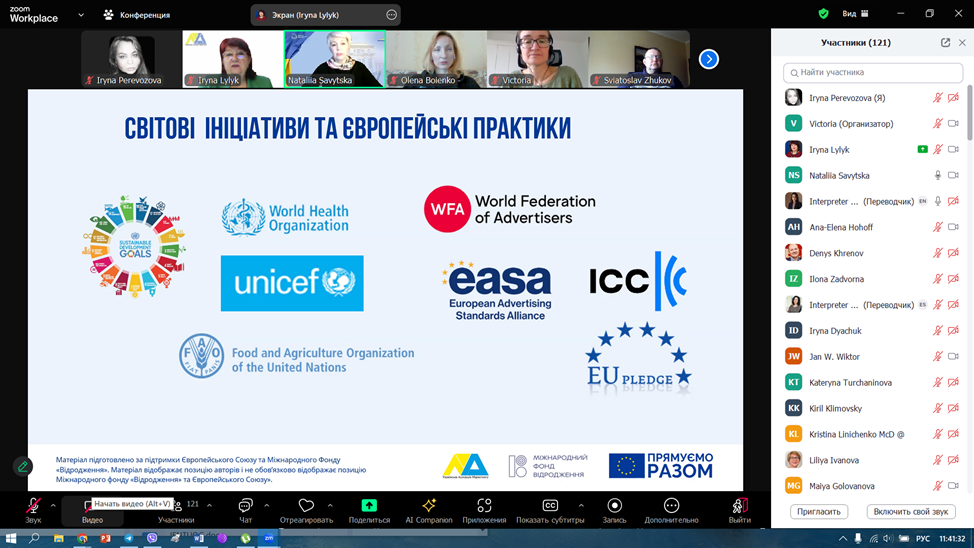The image size is (974, 548).
Task: Click Включить свой звук button
Action: tap(911, 511)
